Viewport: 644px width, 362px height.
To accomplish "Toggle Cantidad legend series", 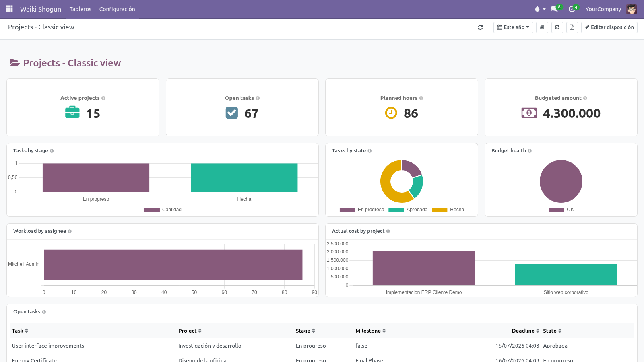I will 163,210.
